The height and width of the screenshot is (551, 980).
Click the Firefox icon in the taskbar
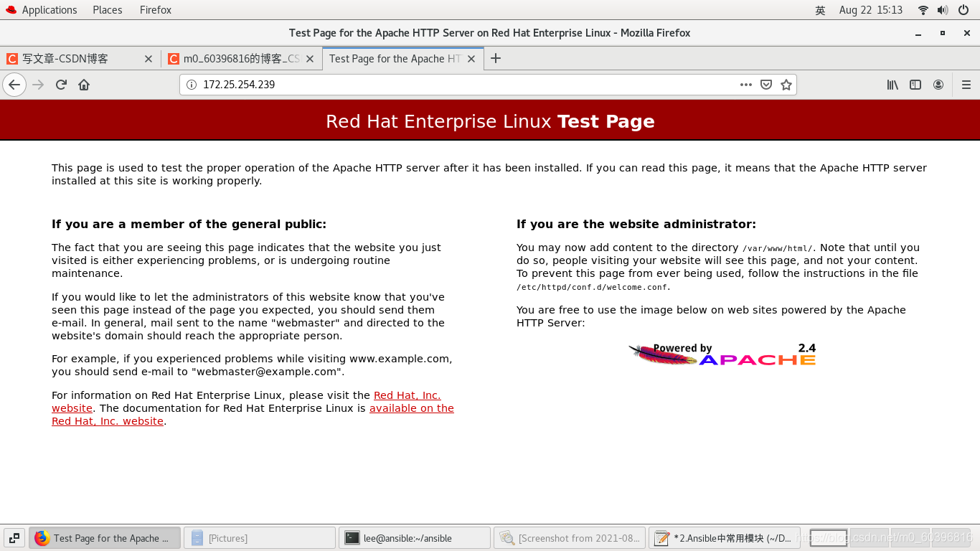click(x=42, y=538)
